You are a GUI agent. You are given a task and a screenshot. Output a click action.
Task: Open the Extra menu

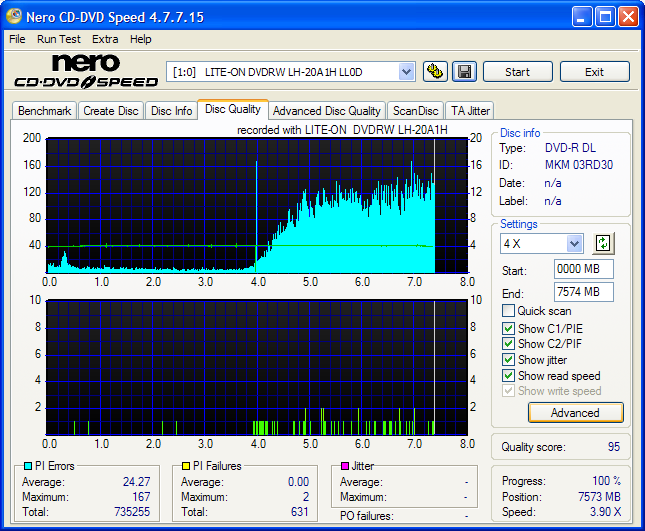[105, 39]
